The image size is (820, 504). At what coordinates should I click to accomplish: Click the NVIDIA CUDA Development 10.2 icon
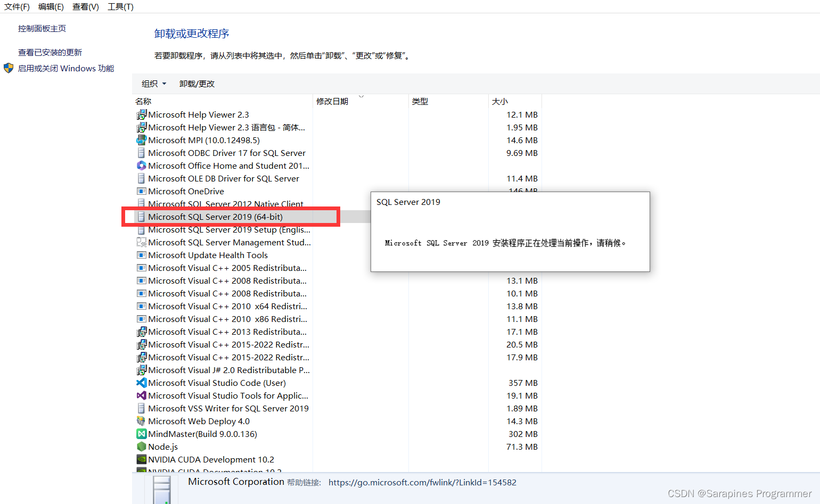[141, 459]
